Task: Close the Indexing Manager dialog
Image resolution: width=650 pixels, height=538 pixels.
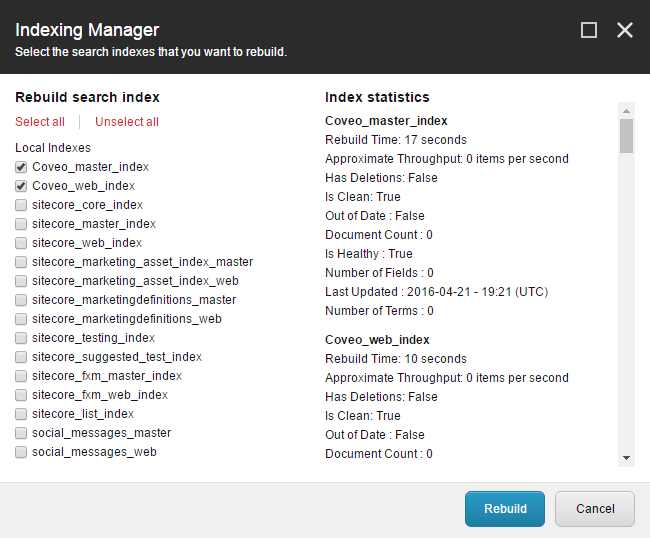Action: [625, 30]
